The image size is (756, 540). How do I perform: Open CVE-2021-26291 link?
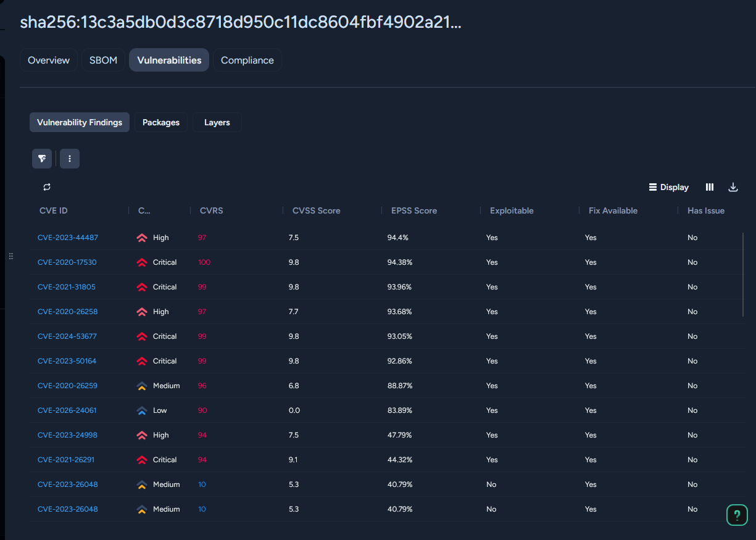(x=66, y=460)
